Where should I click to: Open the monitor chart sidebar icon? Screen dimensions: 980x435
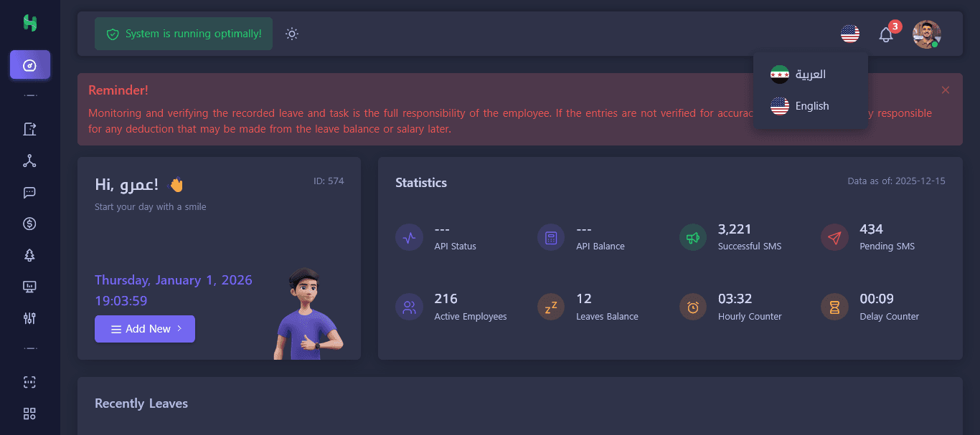pyautogui.click(x=29, y=287)
